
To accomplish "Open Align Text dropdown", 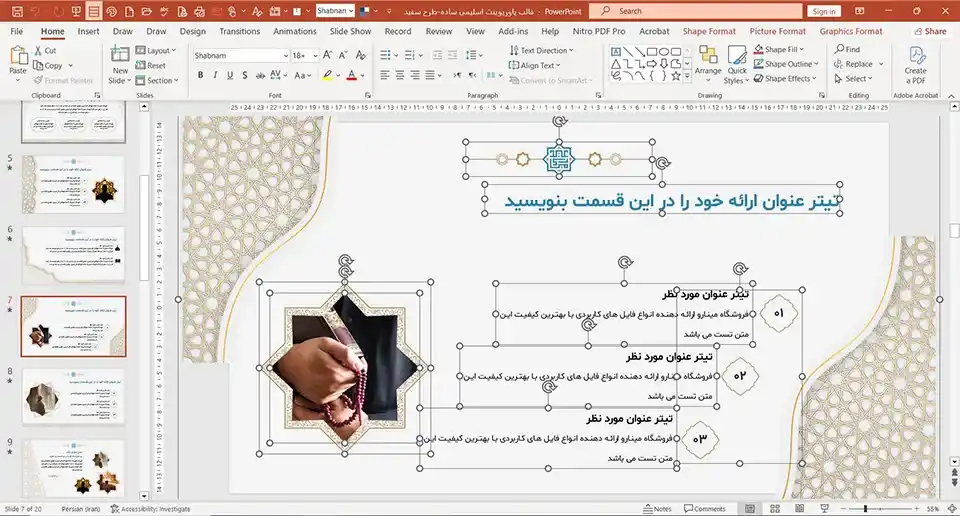I will pyautogui.click(x=534, y=65).
